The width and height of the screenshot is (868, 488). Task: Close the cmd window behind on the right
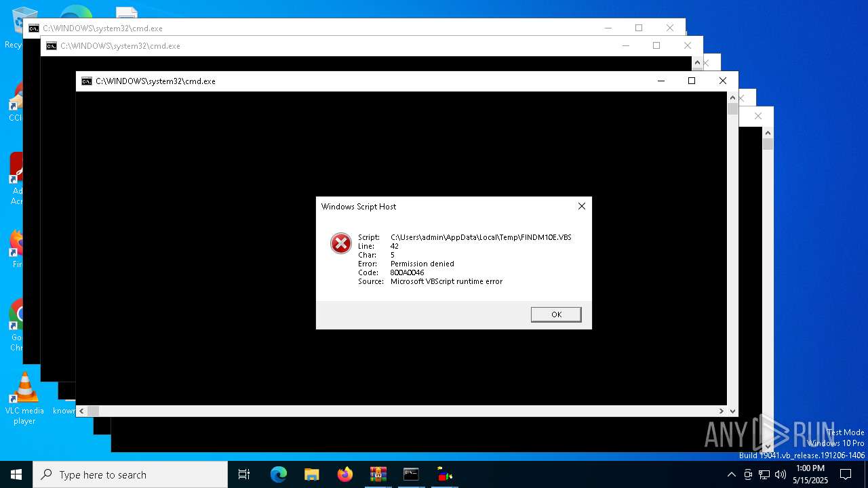tap(758, 117)
